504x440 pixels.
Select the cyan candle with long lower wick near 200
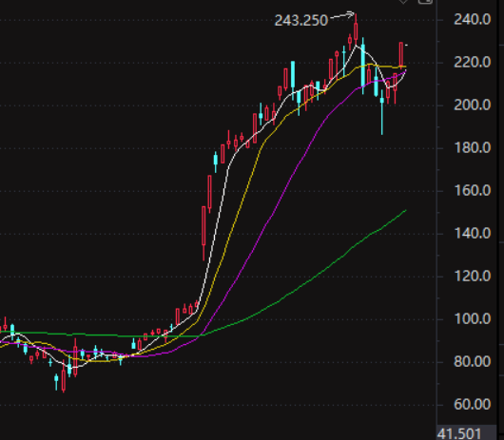(382, 111)
